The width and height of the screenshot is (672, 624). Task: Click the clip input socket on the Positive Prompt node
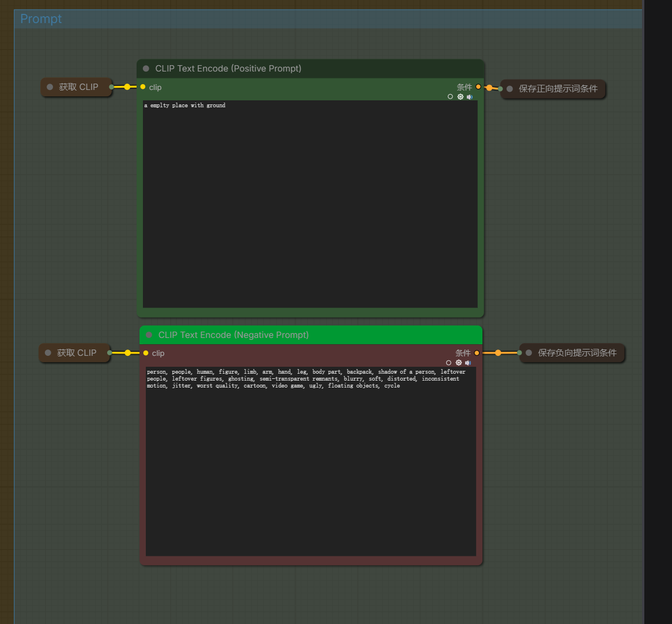click(143, 87)
